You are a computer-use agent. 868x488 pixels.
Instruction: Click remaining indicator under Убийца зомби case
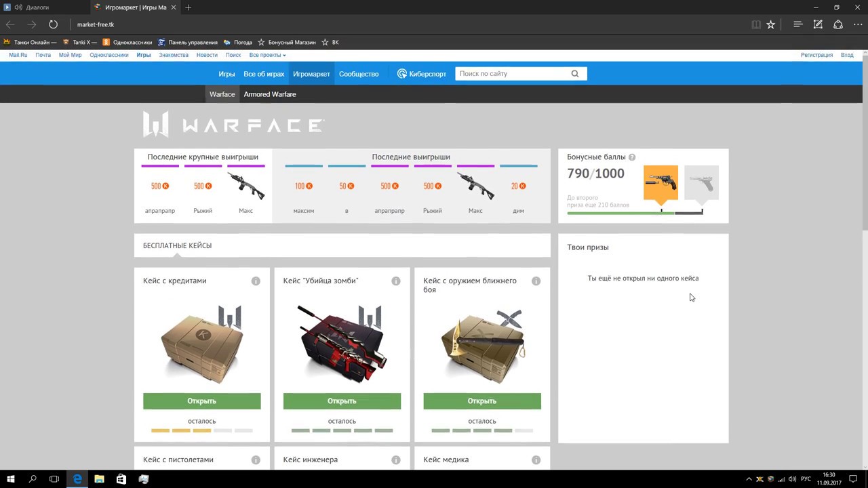pyautogui.click(x=342, y=430)
